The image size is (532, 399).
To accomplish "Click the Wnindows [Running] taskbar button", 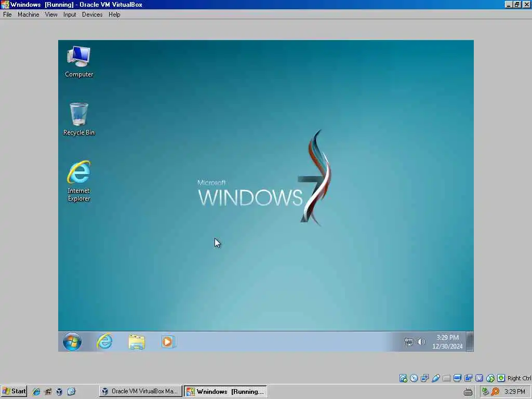I will pos(225,391).
